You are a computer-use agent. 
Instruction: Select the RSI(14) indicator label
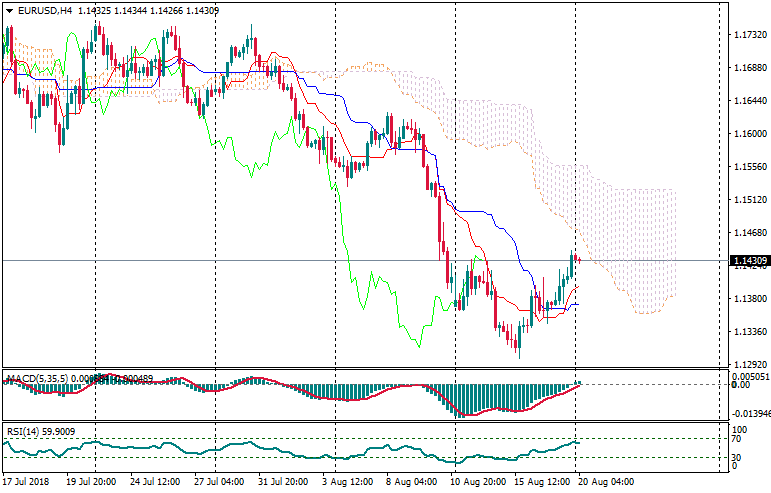27,432
